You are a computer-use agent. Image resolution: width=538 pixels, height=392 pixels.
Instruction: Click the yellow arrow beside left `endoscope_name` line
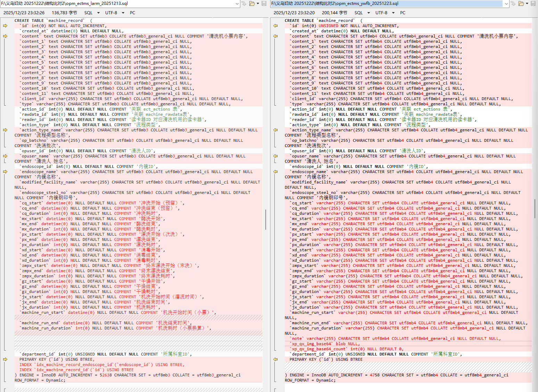(5, 172)
